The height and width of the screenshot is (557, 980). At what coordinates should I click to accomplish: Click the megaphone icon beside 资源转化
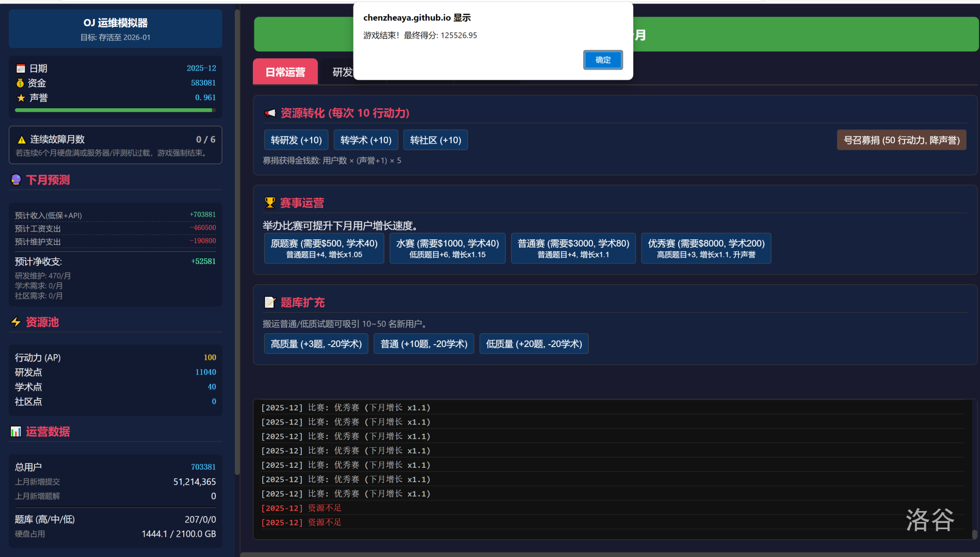[x=270, y=113]
